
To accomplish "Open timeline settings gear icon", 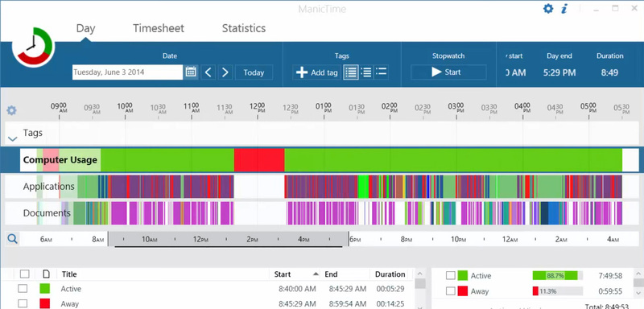I will coord(11,110).
